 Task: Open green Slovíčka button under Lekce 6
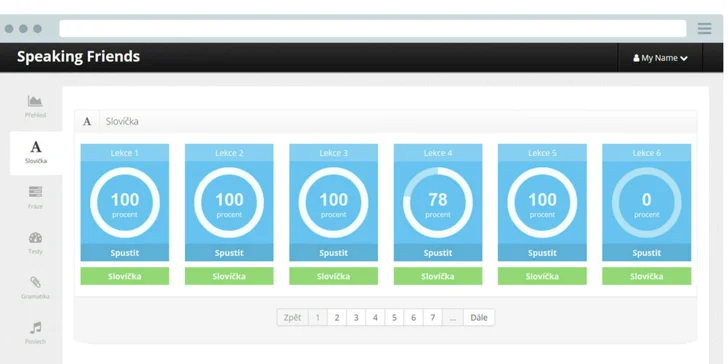pos(647,276)
